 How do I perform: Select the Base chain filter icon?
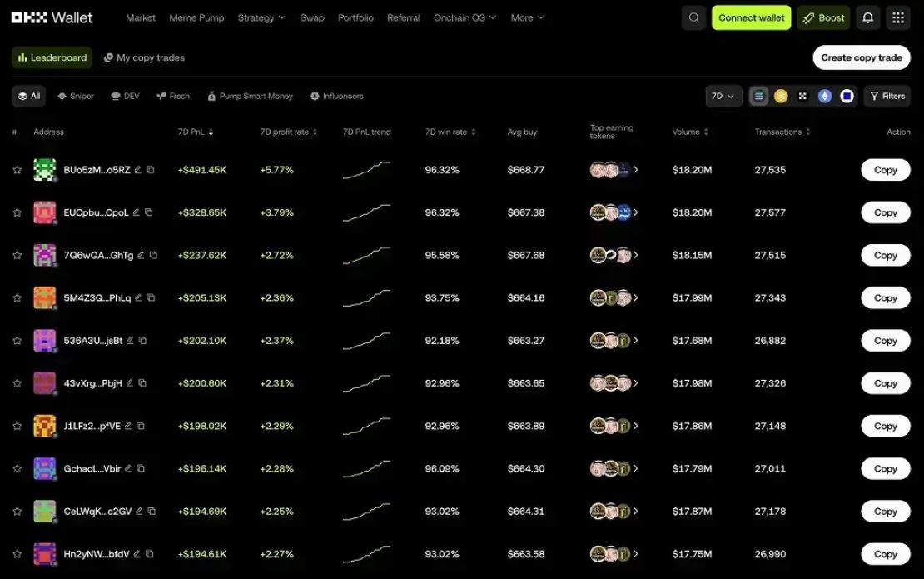point(847,96)
